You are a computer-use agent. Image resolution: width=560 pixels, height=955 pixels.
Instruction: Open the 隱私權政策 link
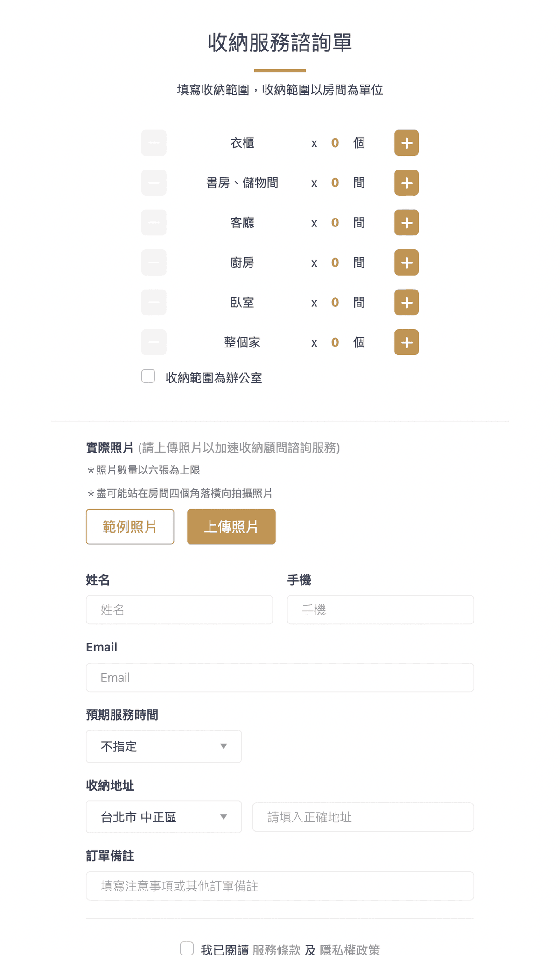tap(350, 950)
